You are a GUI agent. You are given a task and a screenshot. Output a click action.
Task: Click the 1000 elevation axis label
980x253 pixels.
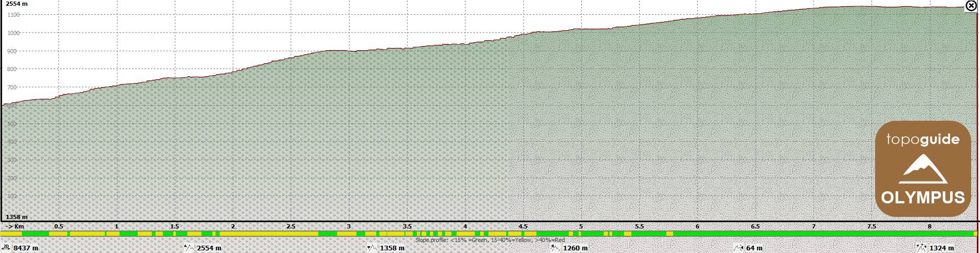point(14,33)
